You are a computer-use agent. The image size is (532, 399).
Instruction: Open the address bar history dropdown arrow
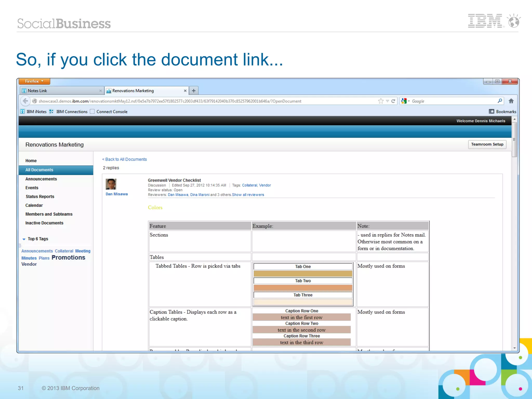coord(387,101)
